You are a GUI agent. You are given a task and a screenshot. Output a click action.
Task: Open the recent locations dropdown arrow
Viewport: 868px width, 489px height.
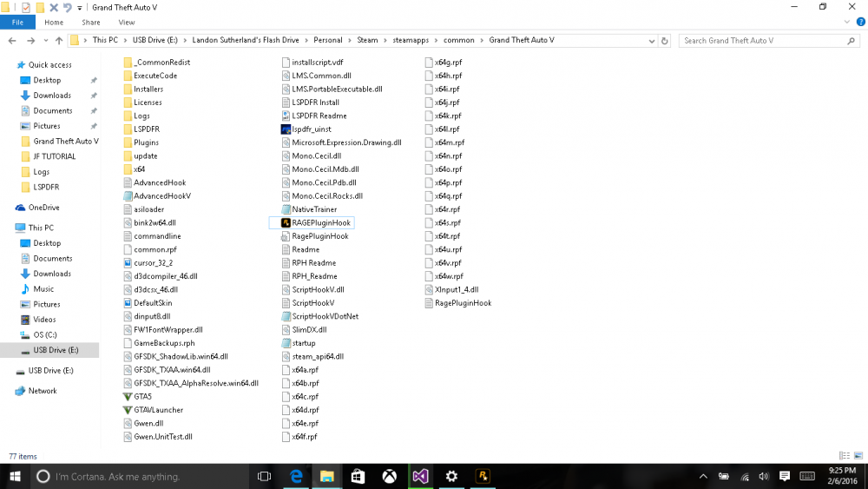45,41
